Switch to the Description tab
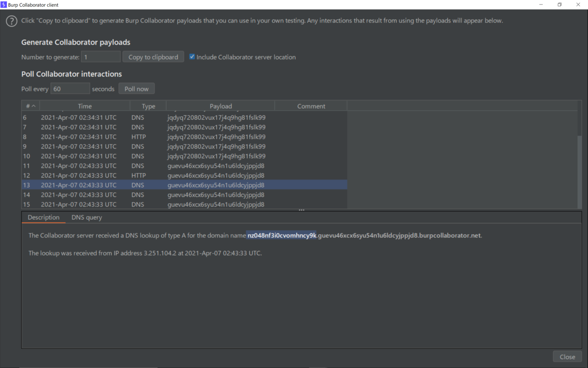 44,217
